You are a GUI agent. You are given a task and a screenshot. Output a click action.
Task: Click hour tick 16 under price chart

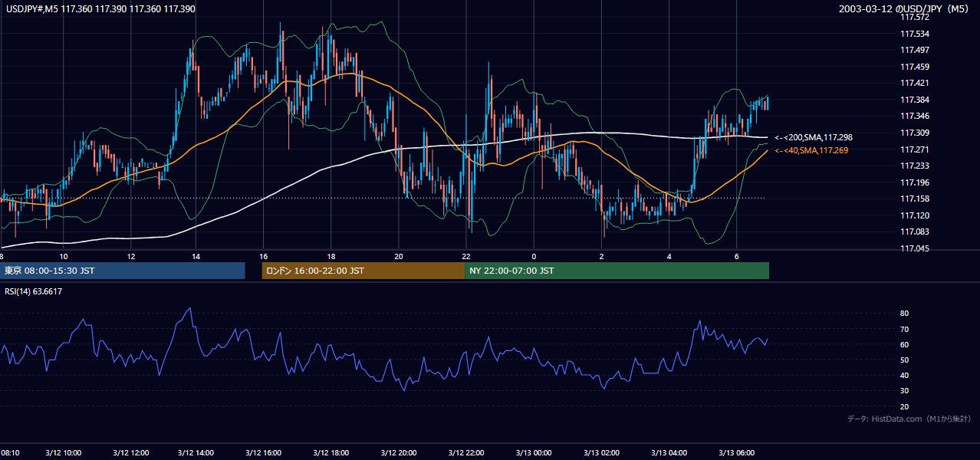(x=263, y=256)
